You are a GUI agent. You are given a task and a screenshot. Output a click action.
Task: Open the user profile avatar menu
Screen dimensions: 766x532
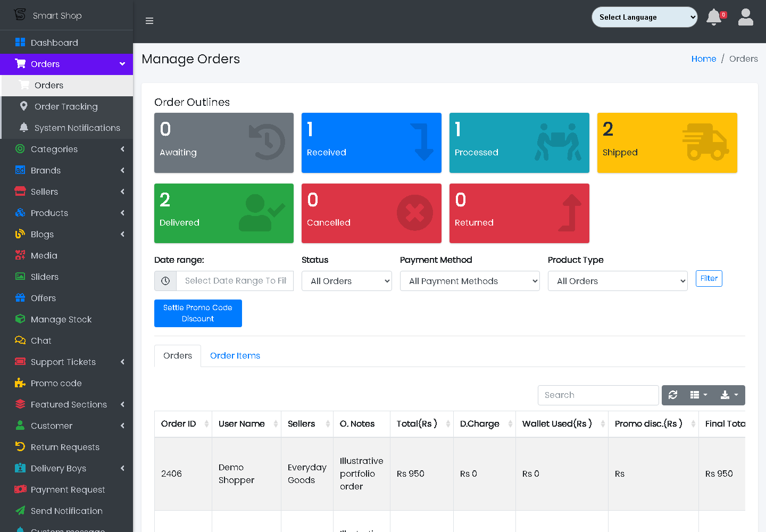pos(746,17)
